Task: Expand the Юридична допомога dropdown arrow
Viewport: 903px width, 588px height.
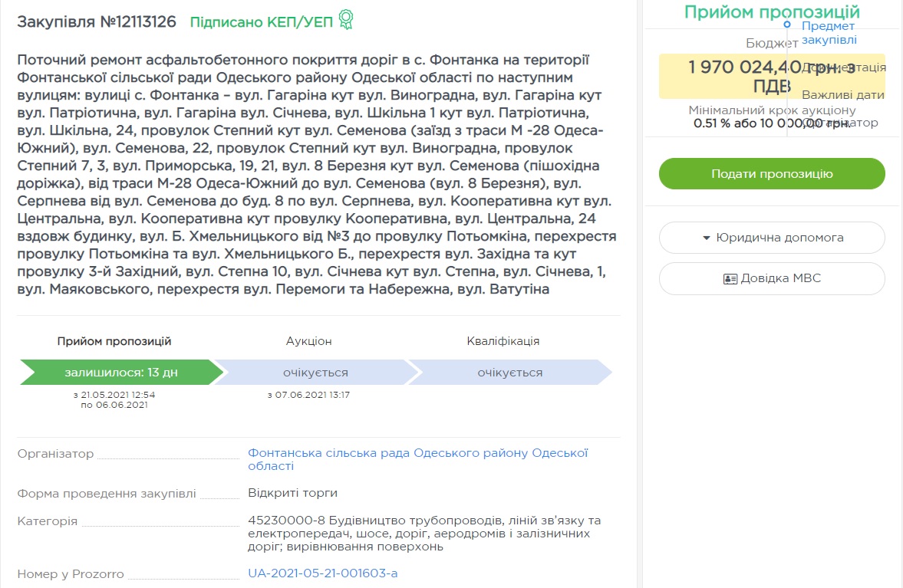Action: (707, 238)
